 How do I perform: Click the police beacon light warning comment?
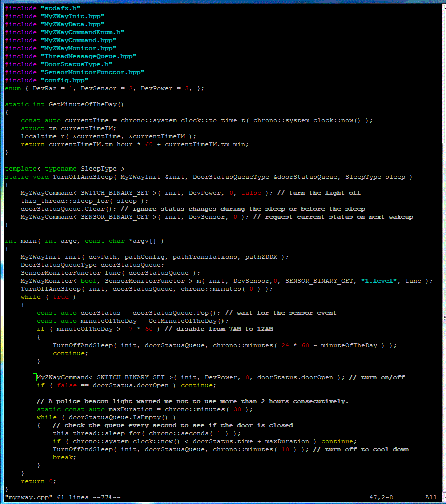pyautogui.click(x=192, y=402)
